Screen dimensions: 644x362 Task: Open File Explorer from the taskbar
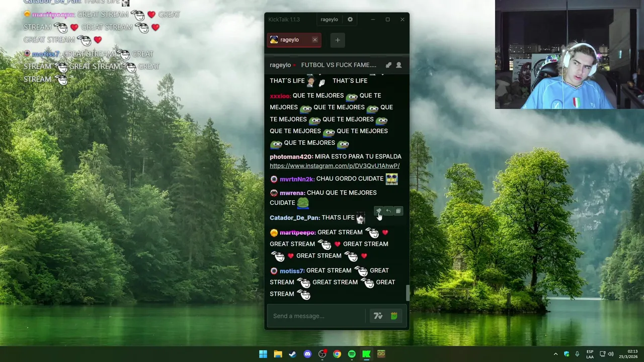278,354
